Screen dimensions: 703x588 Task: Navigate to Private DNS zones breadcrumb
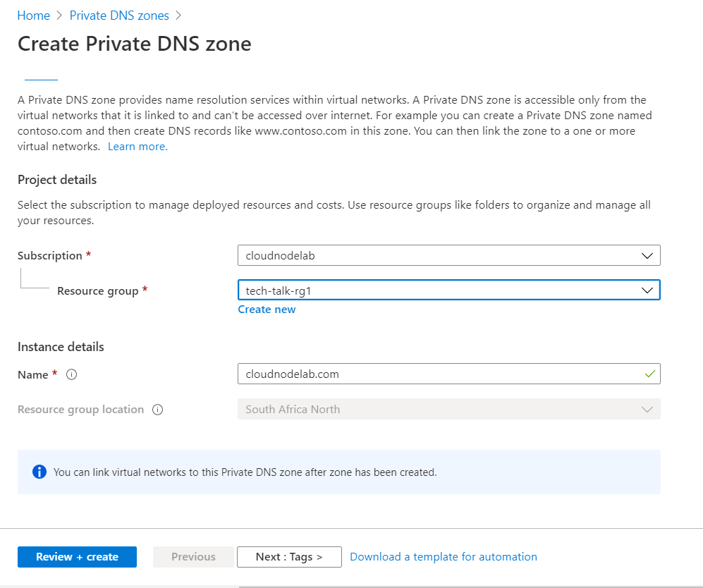119,16
